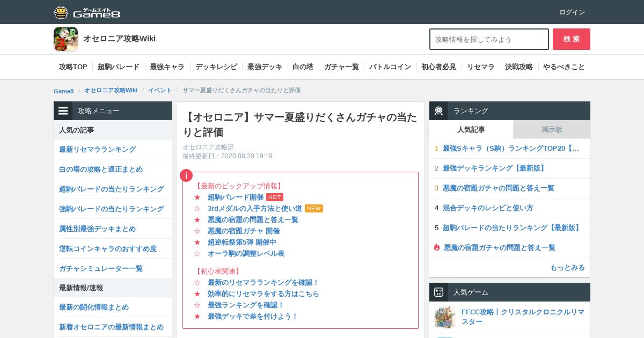Open the FFCC game thumbnail
The height and width of the screenshot is (338, 644).
[x=445, y=317]
